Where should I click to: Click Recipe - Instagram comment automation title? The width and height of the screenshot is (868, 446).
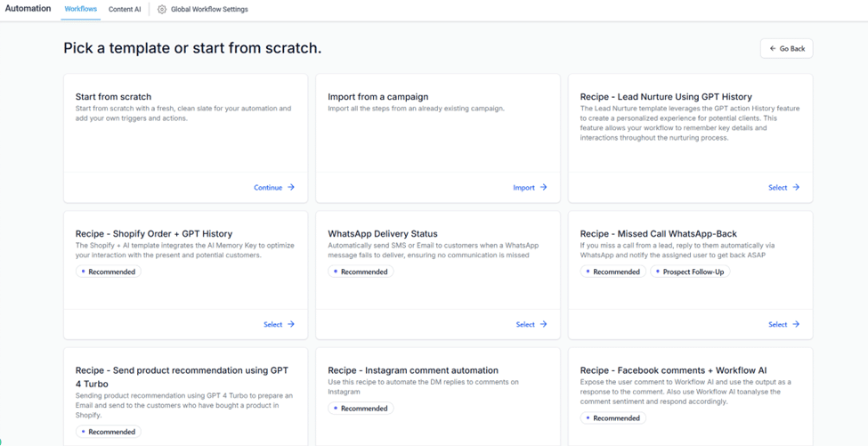point(413,370)
